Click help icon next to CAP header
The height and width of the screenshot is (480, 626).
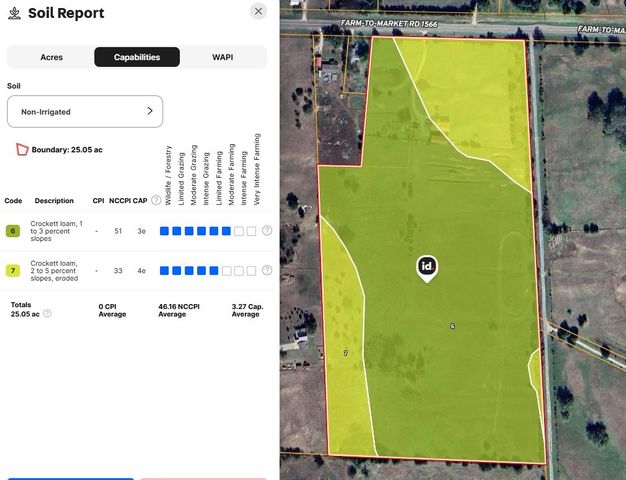pos(156,200)
